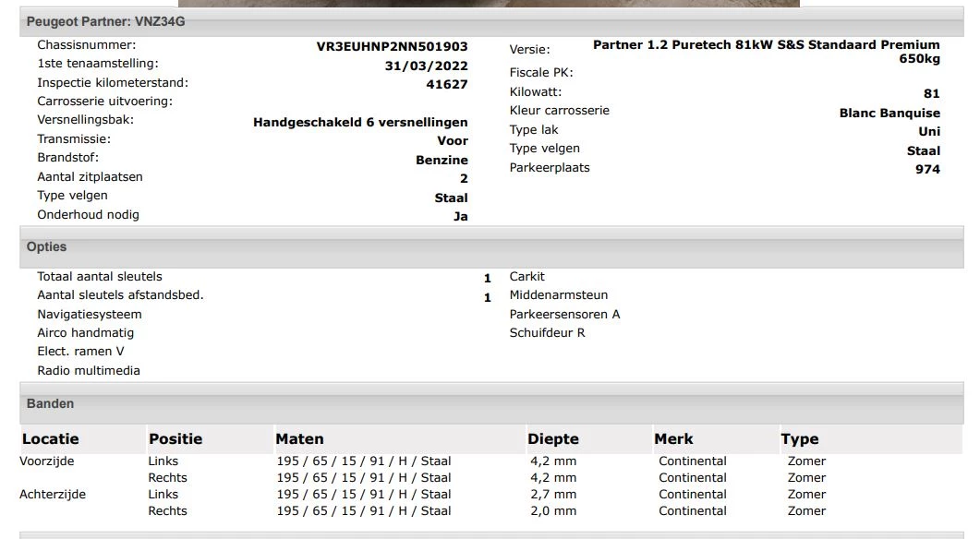The width and height of the screenshot is (980, 539).
Task: Collapse the Opties section
Action: click(x=46, y=246)
